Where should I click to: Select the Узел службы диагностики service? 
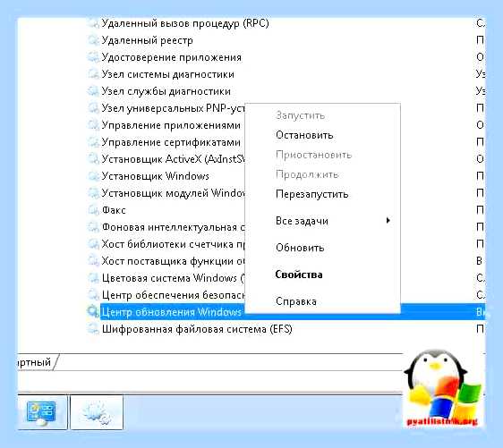coord(166,91)
